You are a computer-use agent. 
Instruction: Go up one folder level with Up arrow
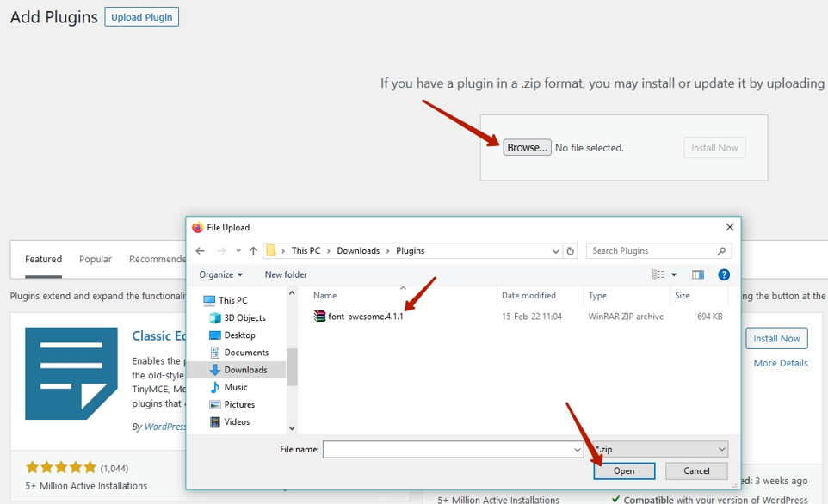click(x=253, y=250)
